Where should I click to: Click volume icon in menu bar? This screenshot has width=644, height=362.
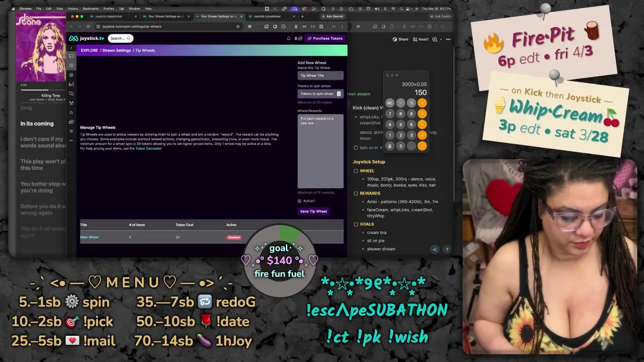point(377,9)
